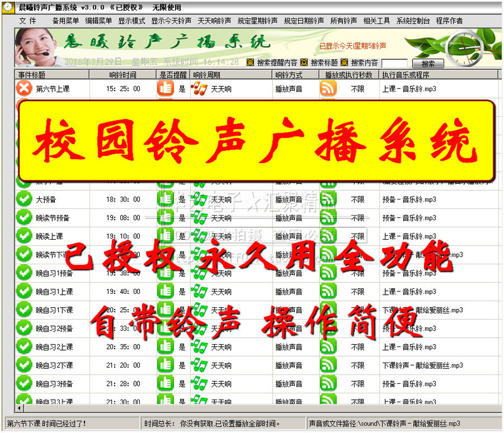Click the green check icon beside 晚自习1上课
This screenshot has width=504, height=433.
[x=24, y=291]
